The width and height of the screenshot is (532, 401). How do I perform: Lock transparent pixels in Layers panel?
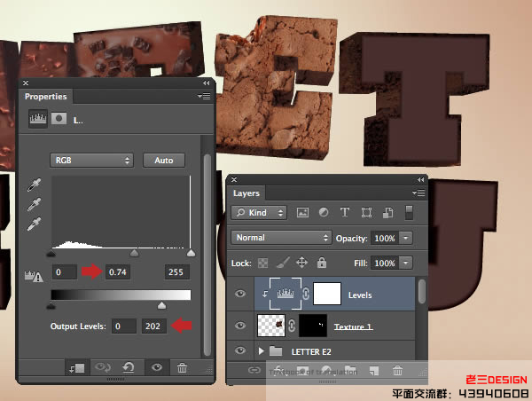click(x=263, y=263)
